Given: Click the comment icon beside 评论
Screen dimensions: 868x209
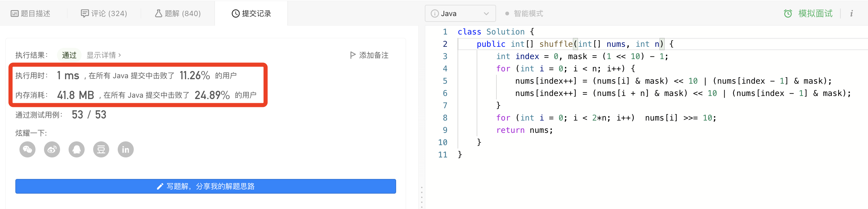Looking at the screenshot, I should pos(85,14).
